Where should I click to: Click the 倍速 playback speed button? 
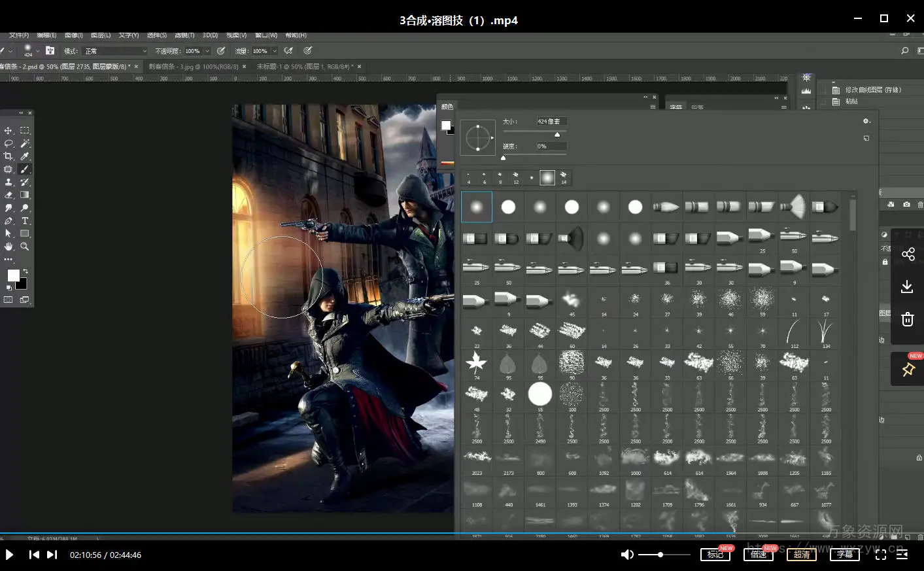pyautogui.click(x=758, y=555)
